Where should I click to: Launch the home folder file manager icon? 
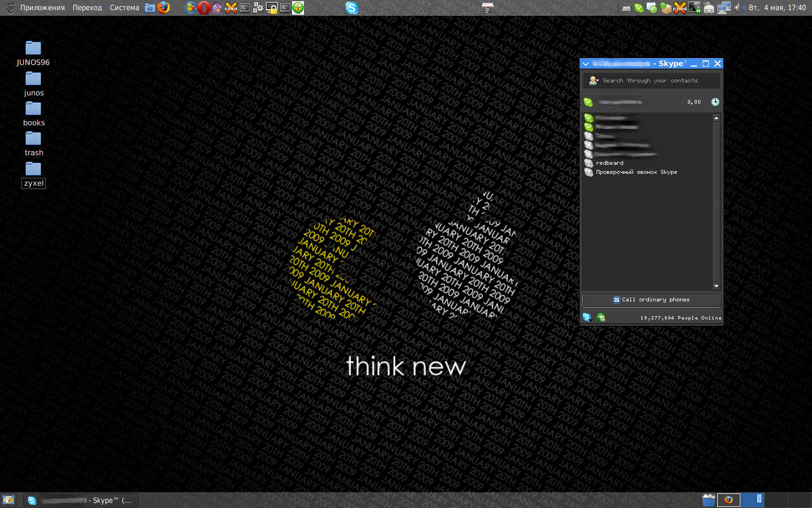150,7
